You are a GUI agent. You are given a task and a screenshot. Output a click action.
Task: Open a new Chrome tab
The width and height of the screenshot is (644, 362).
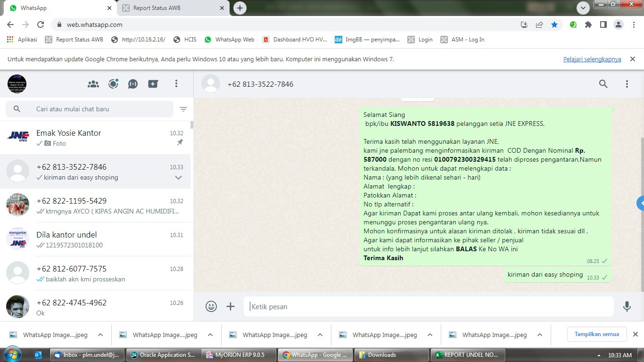pos(240,8)
